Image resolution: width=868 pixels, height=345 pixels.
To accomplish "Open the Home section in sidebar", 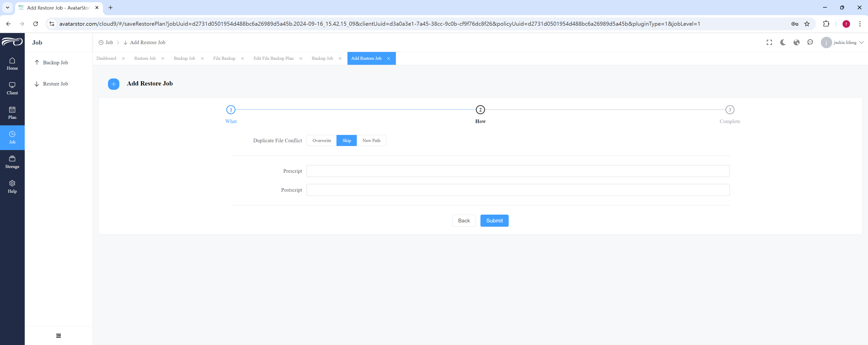I will coord(12,64).
